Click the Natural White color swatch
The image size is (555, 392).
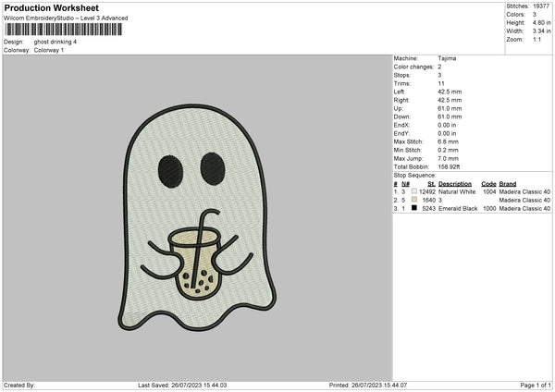(414, 191)
